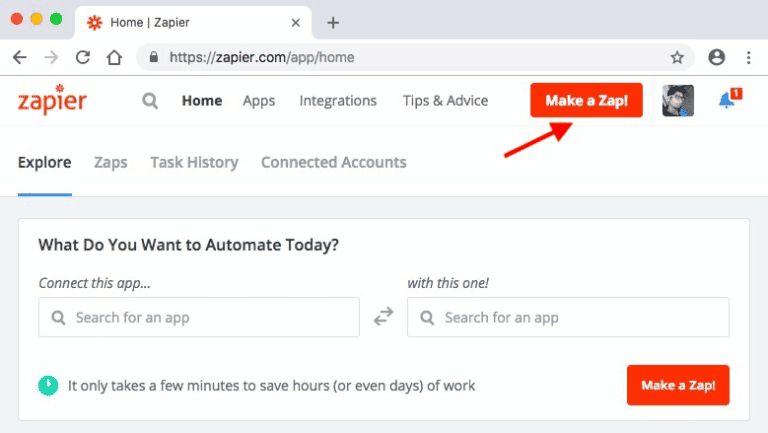The image size is (768, 433).
Task: Click the browser forward arrow
Action: coord(51,57)
